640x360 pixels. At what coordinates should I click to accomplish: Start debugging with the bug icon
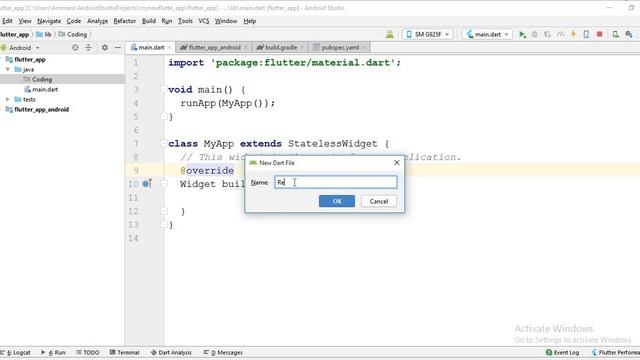coord(535,35)
